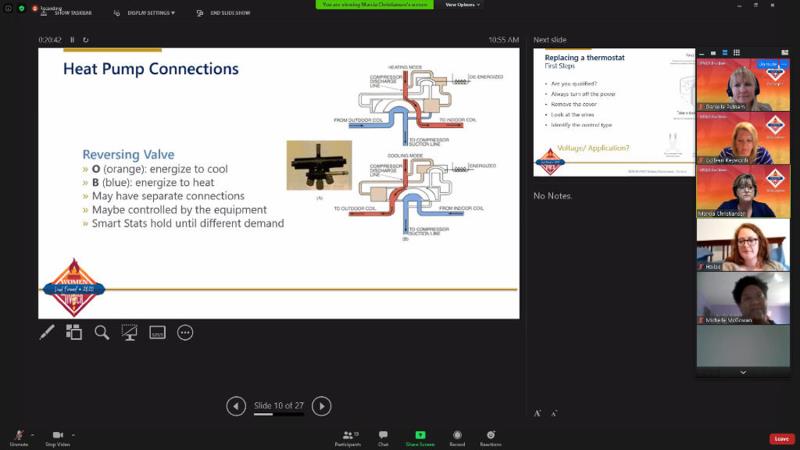Unmute the microphone

tap(18, 438)
